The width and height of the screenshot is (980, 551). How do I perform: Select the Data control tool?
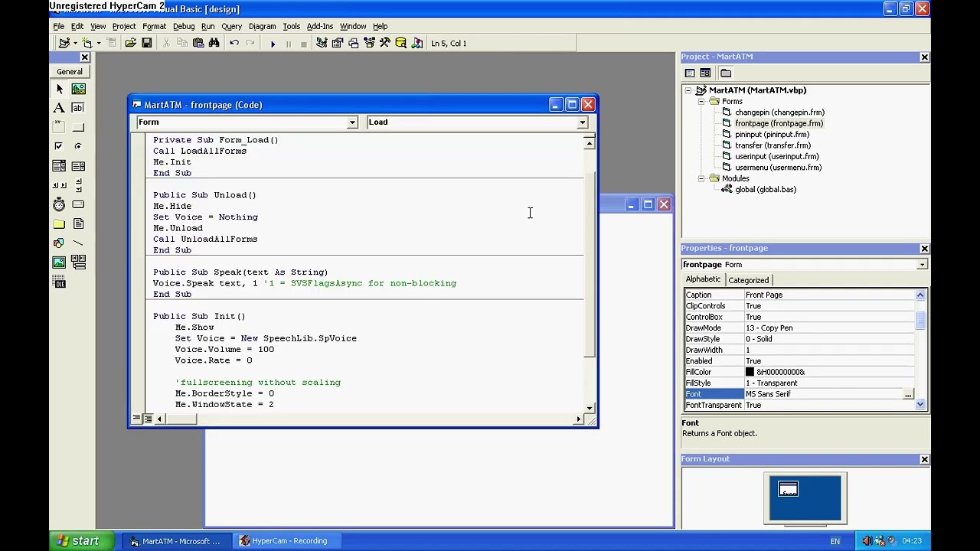(x=78, y=262)
